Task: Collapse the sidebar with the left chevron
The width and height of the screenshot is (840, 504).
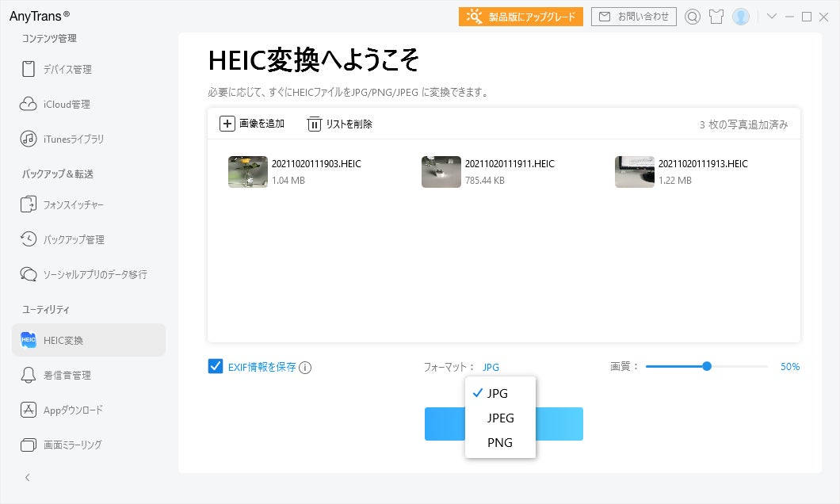Action: tap(28, 477)
